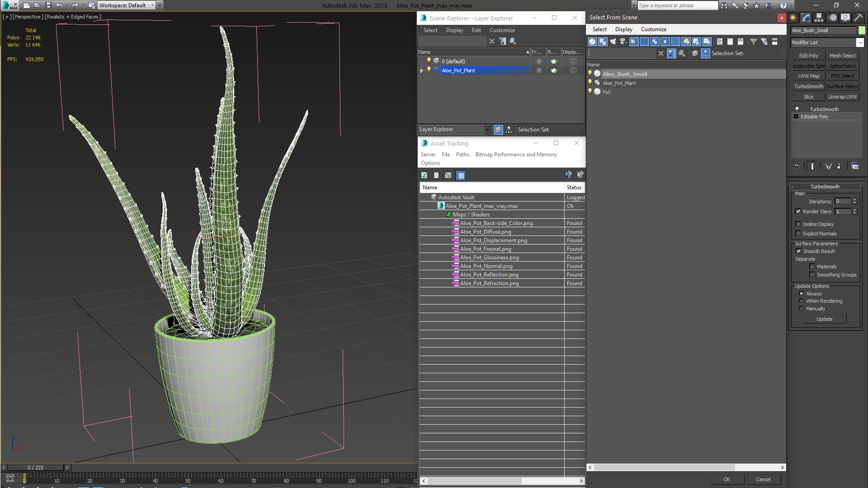
Task: Click the object color swatch beside Aloe_Bush_Small
Action: 862,30
